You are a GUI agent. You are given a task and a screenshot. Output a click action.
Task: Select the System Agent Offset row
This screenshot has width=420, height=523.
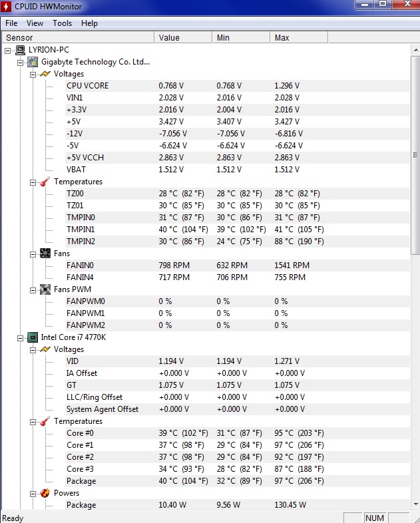(x=238, y=409)
